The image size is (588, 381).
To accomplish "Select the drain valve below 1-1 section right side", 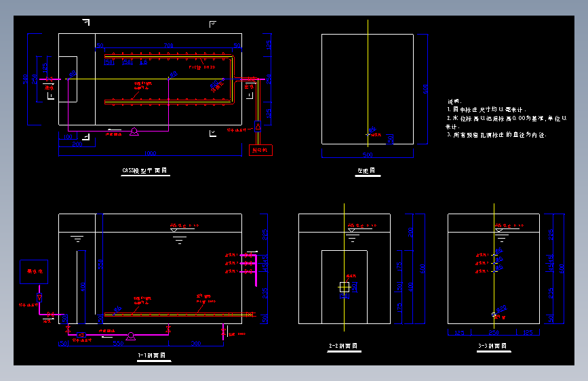I will pyautogui.click(x=224, y=332).
